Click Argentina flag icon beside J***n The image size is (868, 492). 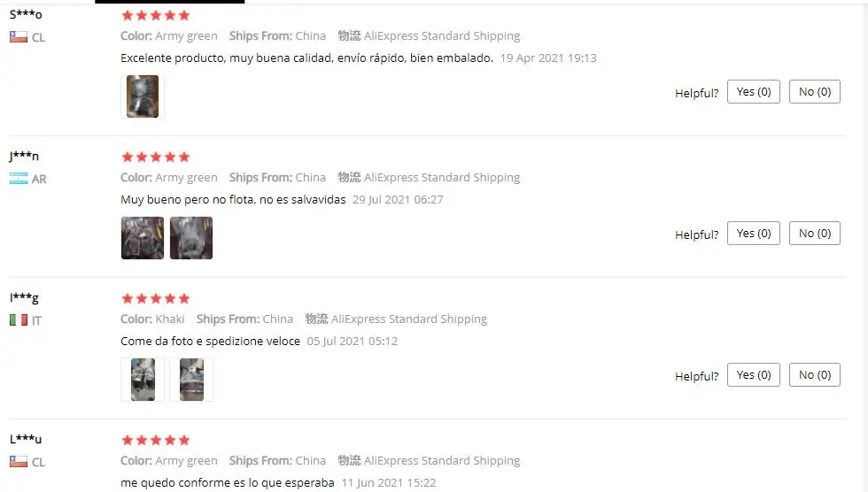click(x=19, y=179)
